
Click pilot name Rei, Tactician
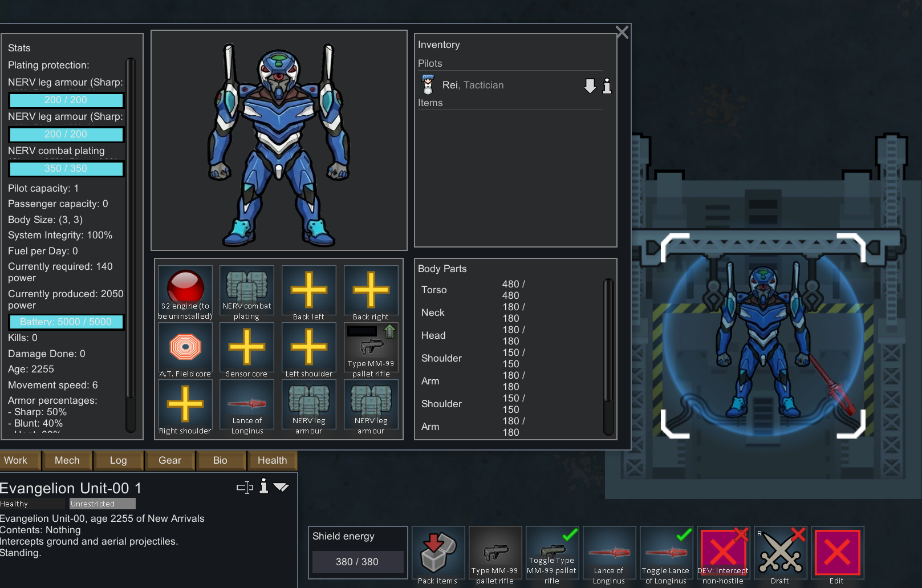(x=473, y=85)
